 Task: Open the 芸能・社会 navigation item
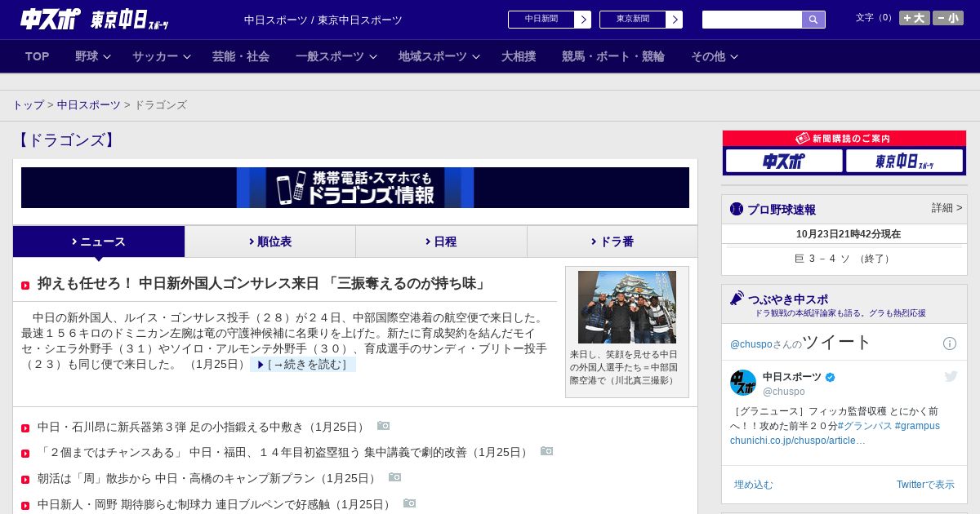pyautogui.click(x=241, y=56)
